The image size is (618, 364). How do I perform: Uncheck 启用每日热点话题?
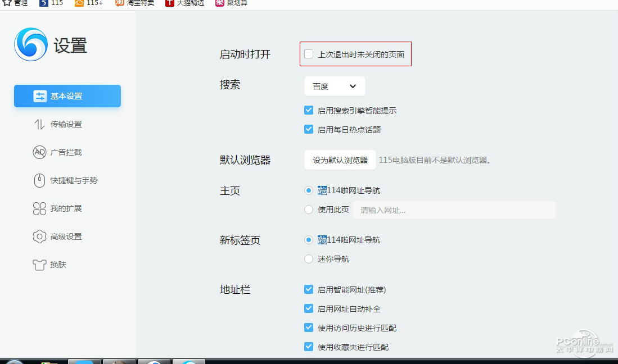[309, 129]
